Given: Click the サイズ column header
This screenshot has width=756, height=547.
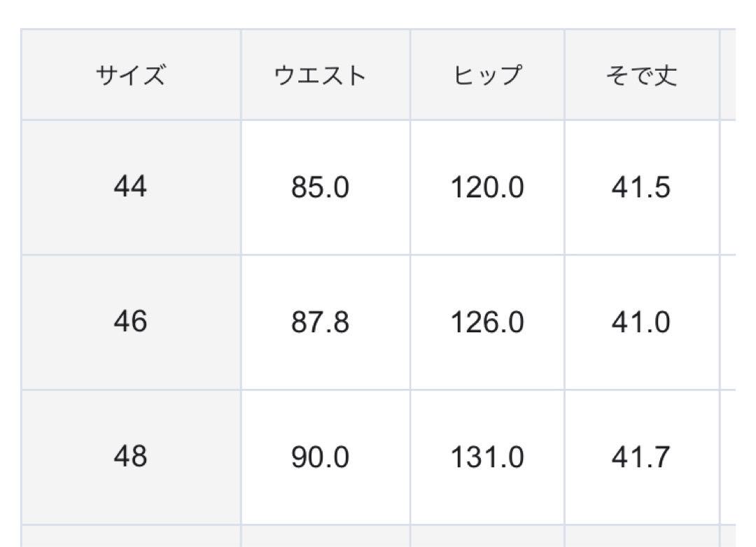Looking at the screenshot, I should (x=131, y=75).
